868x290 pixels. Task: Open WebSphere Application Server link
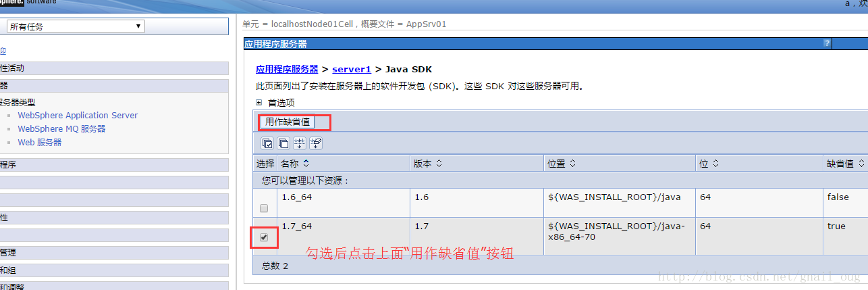pos(78,116)
